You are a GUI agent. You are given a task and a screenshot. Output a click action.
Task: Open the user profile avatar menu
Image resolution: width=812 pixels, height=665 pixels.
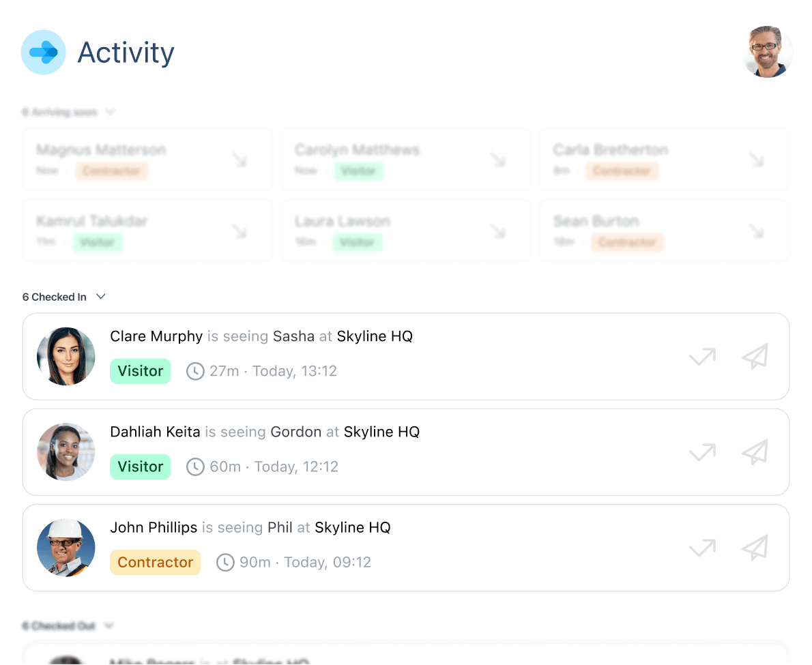tap(767, 52)
